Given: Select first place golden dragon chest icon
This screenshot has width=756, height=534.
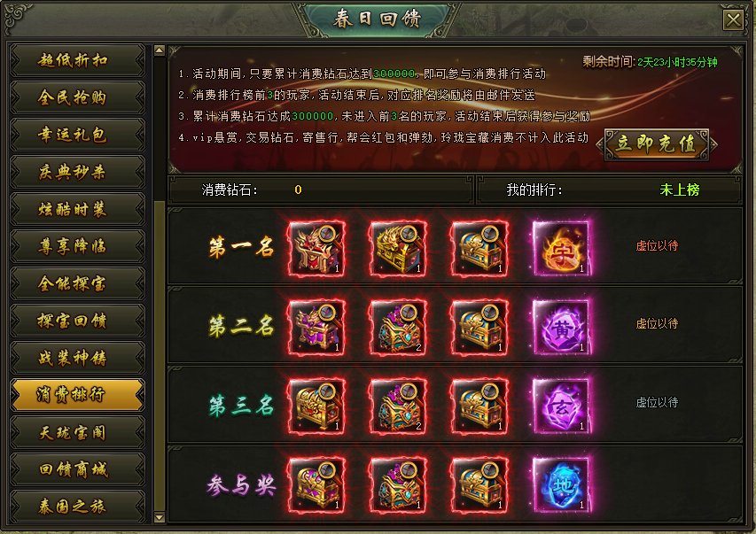Looking at the screenshot, I should click(398, 249).
